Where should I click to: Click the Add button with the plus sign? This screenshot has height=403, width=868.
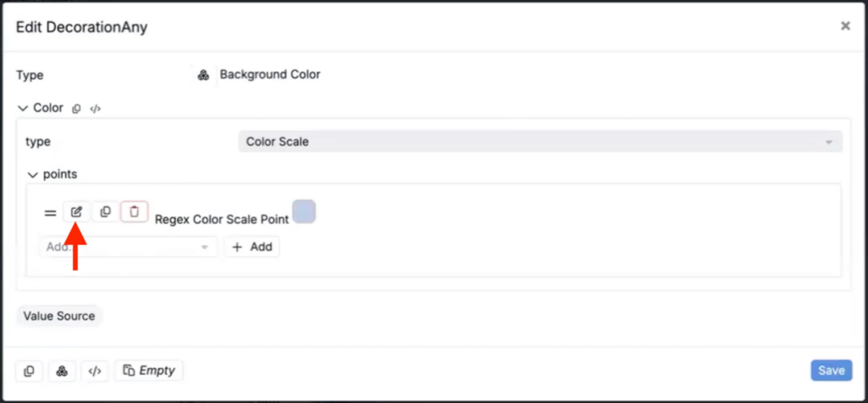point(252,247)
